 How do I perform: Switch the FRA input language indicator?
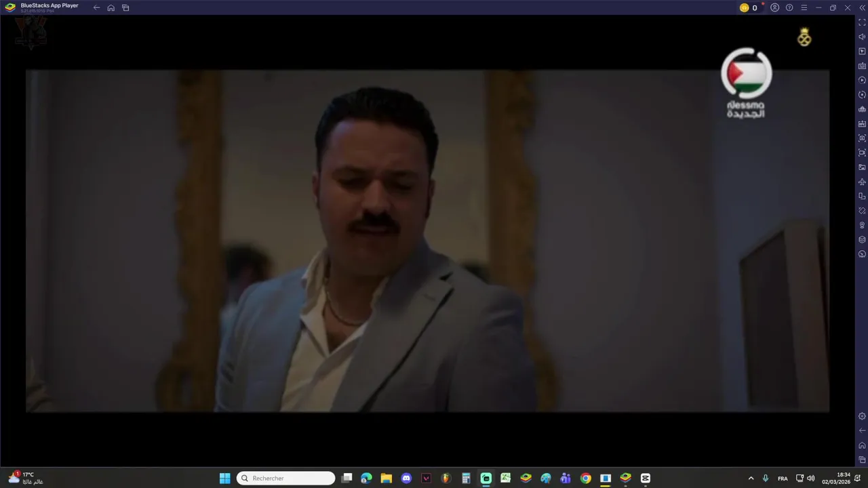783,479
